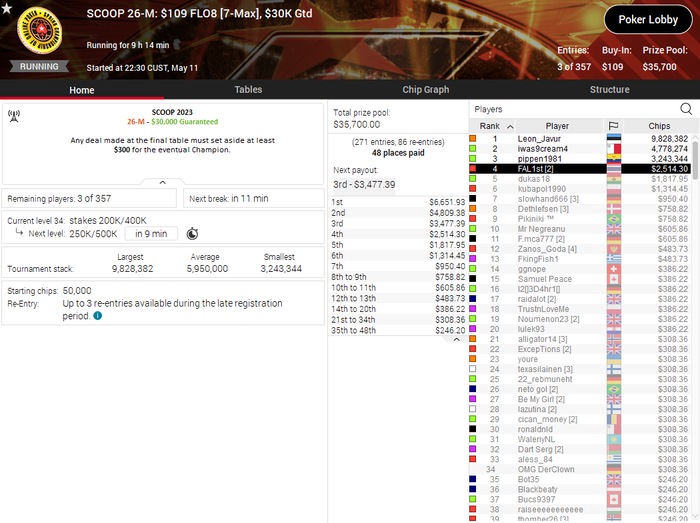Click the flag beside Samuel Peace
The width and height of the screenshot is (700, 523).
(614, 279)
